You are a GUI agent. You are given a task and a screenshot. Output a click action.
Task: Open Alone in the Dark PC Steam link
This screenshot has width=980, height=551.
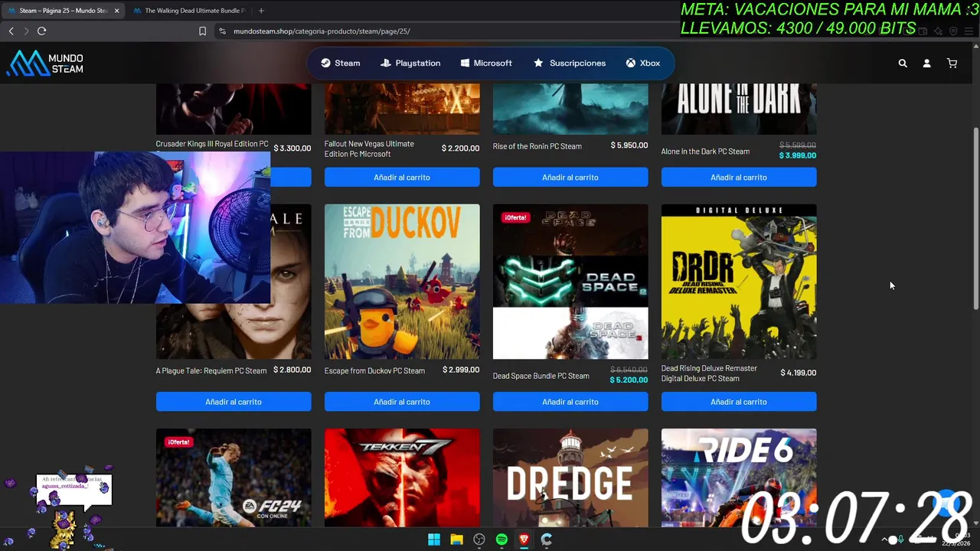pos(706,152)
